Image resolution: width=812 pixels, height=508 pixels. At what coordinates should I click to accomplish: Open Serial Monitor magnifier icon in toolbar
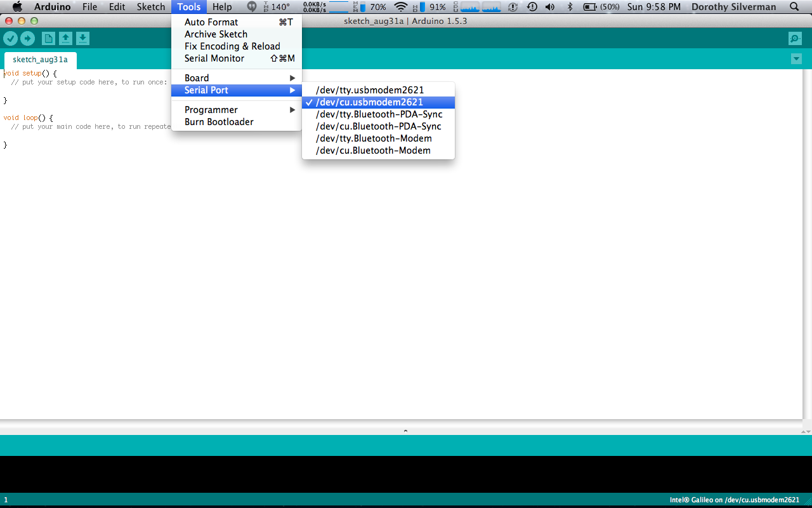795,39
